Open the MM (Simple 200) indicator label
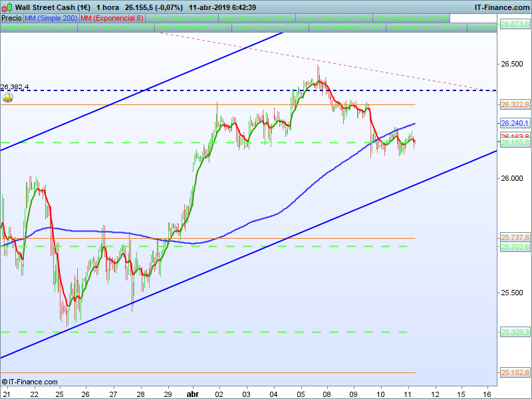532x399 pixels. [51, 19]
